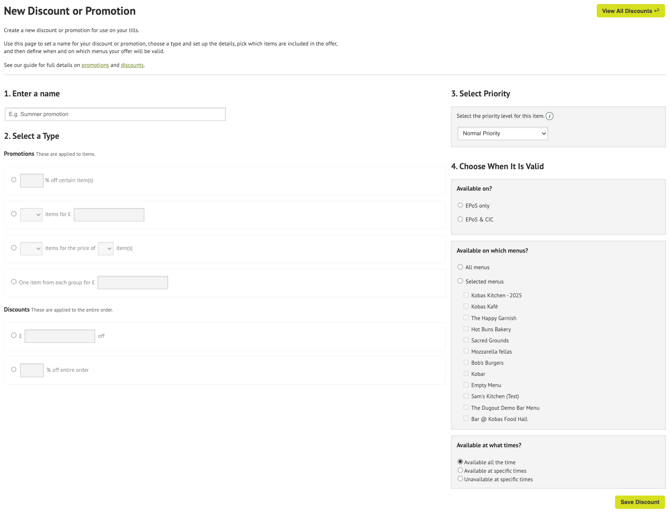670x529 pixels.
Task: Click the priority level info icon
Action: pos(549,116)
